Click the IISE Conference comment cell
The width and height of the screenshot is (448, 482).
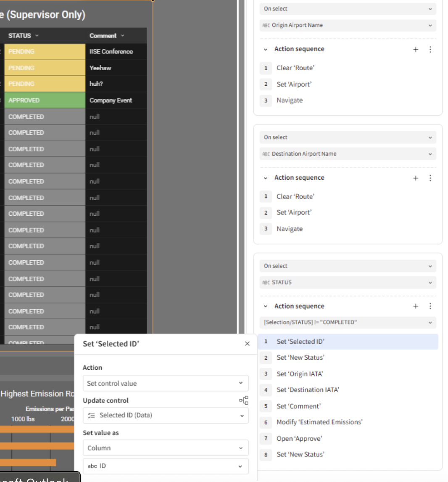(116, 52)
